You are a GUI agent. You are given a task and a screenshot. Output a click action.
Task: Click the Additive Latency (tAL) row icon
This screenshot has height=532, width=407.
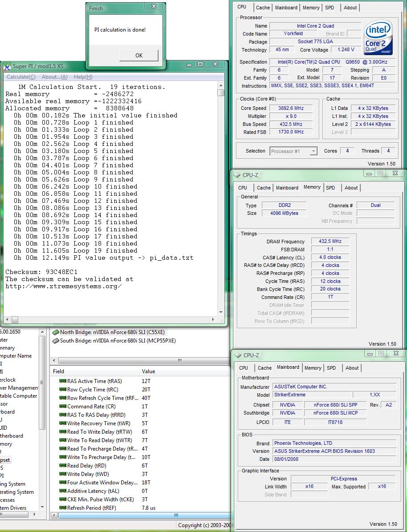click(x=62, y=491)
